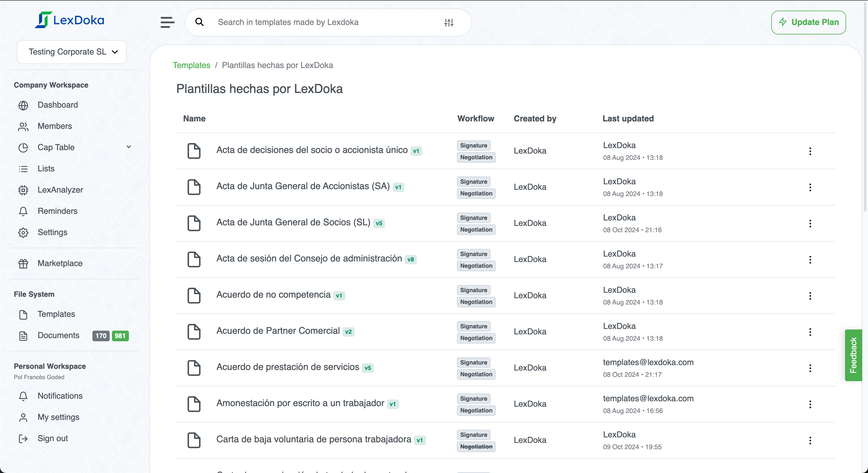Click the Update Plan button
Image resolution: width=868 pixels, height=473 pixels.
point(808,22)
